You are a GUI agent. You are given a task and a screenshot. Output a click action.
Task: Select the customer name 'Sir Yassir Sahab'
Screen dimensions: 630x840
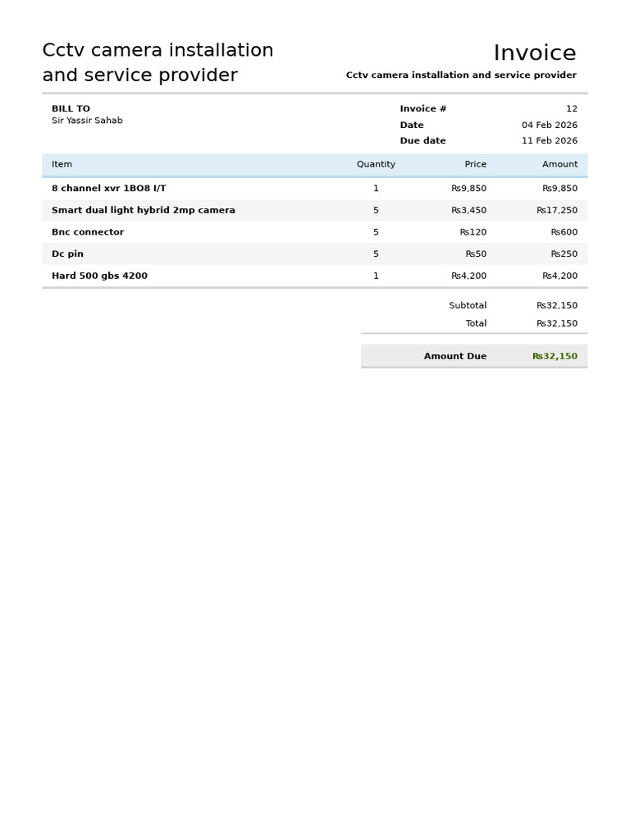(x=87, y=120)
